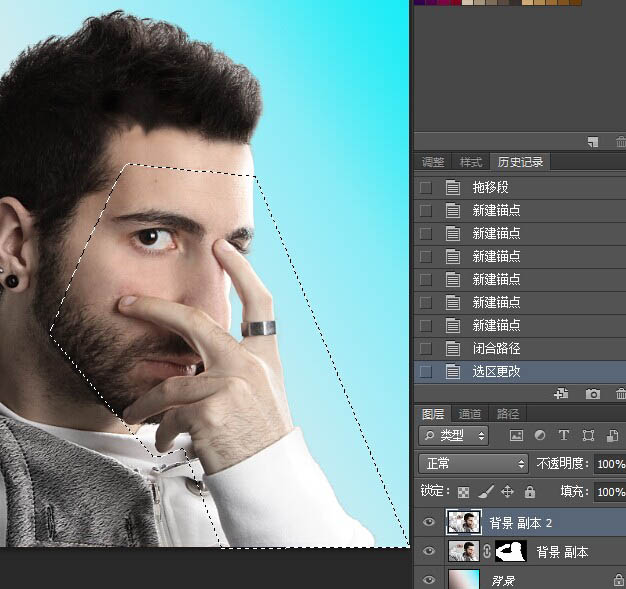The width and height of the screenshot is (626, 589).
Task: Click the 不透明度 100% field
Action: pyautogui.click(x=610, y=464)
